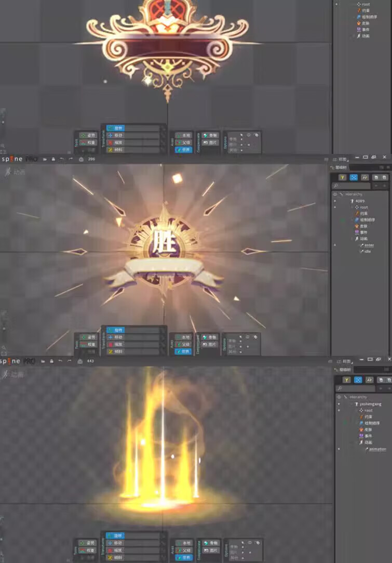
Task: Enable 本地 local axes in yxshengxing window
Action: click(184, 543)
